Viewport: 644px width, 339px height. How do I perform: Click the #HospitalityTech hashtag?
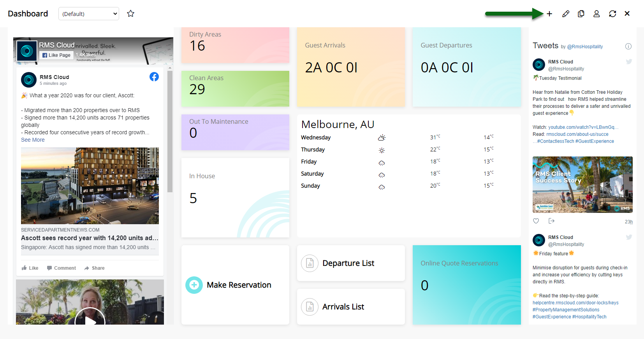coord(589,317)
